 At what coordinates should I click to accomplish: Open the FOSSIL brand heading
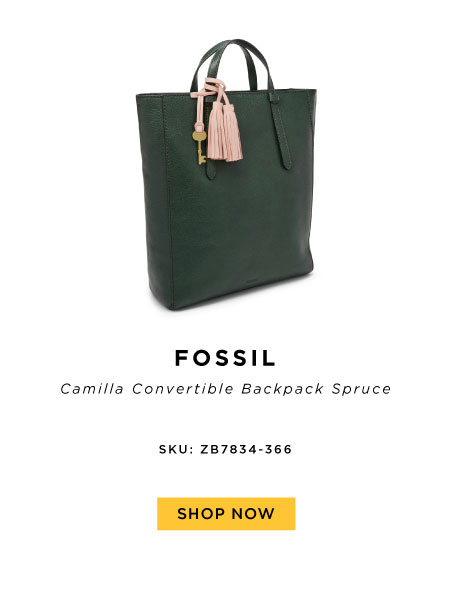225,358
